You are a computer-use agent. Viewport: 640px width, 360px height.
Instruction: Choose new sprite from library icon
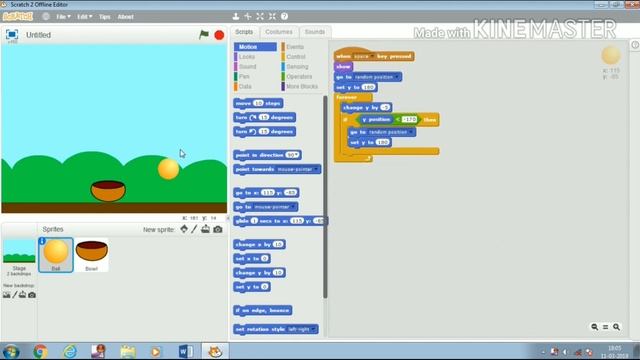[184, 229]
